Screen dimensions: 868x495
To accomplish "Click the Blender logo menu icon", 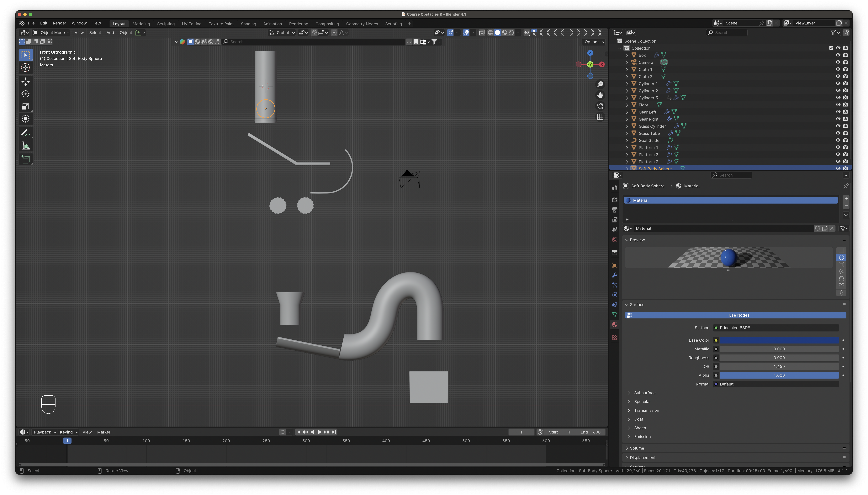I will pyautogui.click(x=22, y=23).
